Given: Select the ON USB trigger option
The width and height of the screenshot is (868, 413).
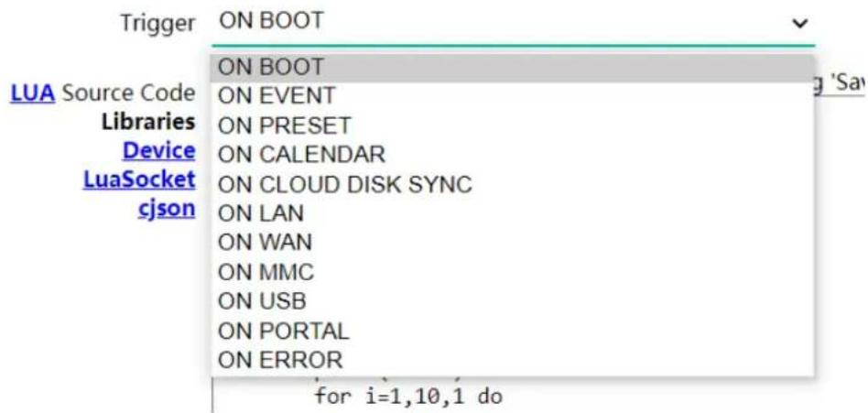Looking at the screenshot, I should coord(263,300).
